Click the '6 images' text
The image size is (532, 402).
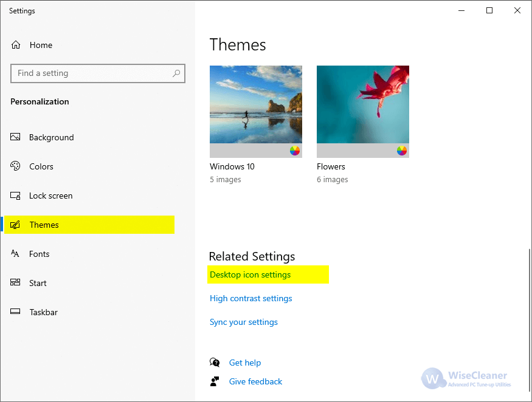click(333, 180)
